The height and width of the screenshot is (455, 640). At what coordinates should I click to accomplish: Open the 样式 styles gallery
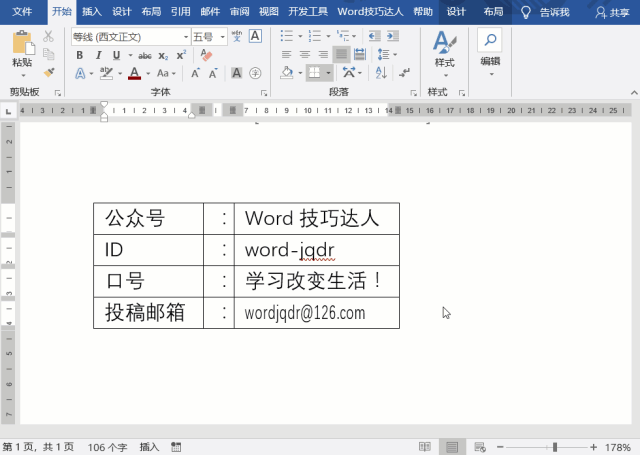[x=444, y=53]
